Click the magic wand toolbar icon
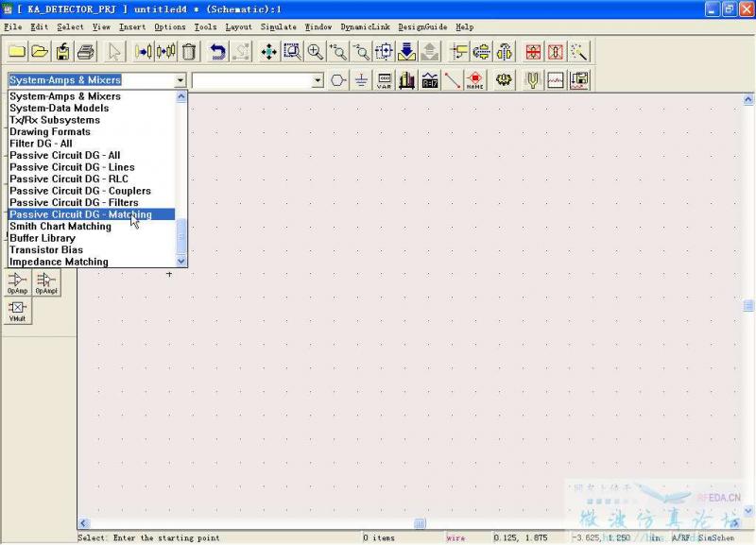Image resolution: width=756 pixels, height=545 pixels. [x=579, y=52]
